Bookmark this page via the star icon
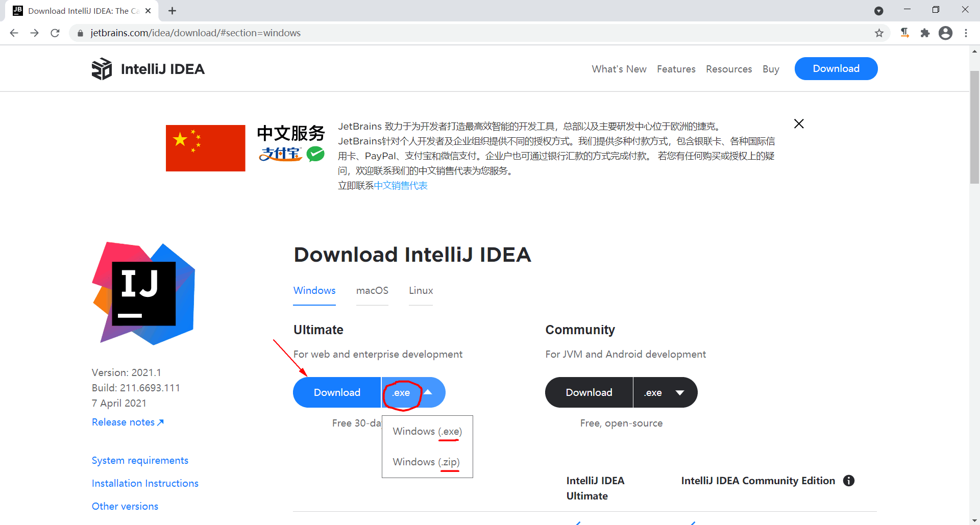 [x=879, y=33]
